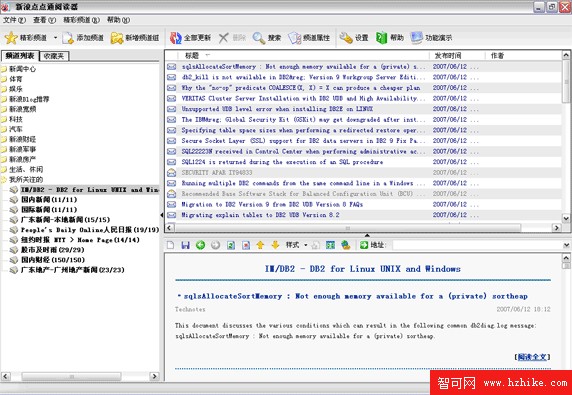
Task: Click the stop loading icon with red mark
Action: [x=246, y=245]
